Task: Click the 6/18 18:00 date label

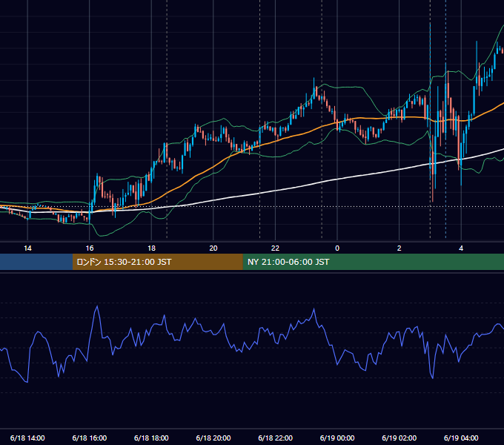Action: pos(151,438)
